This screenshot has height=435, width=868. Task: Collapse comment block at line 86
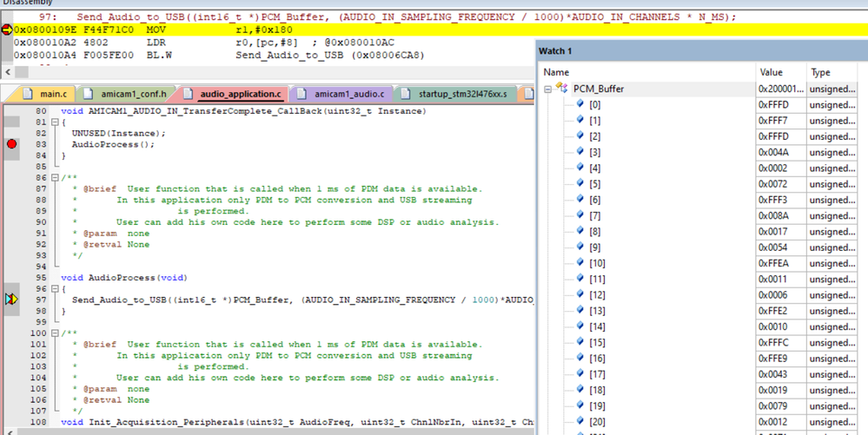coord(55,178)
